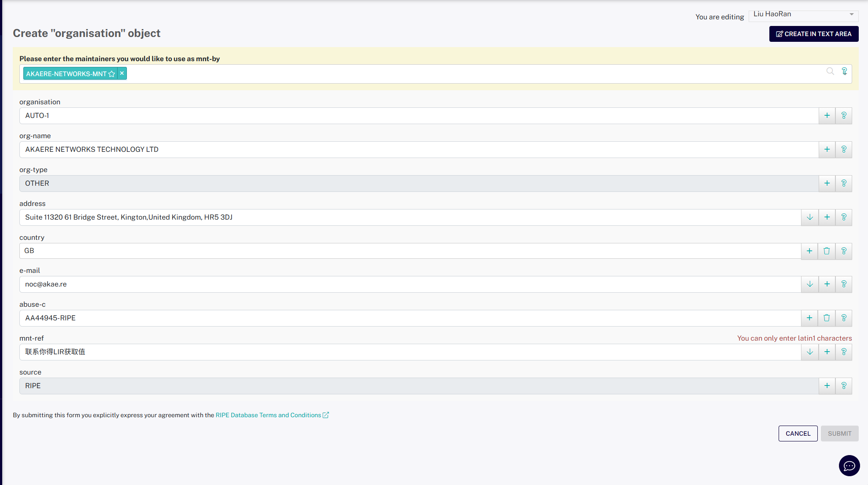868x485 pixels.
Task: Open help for the mnt-by field
Action: [x=844, y=71]
